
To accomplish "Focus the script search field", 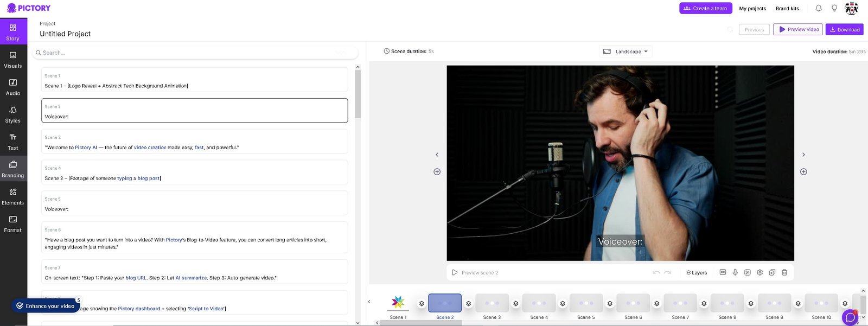I will pyautogui.click(x=195, y=53).
